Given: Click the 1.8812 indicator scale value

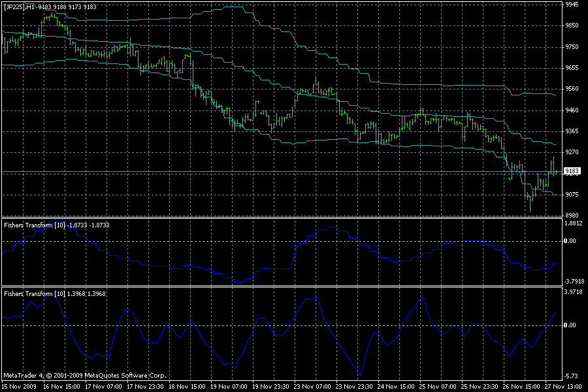Looking at the screenshot, I should pos(573,223).
